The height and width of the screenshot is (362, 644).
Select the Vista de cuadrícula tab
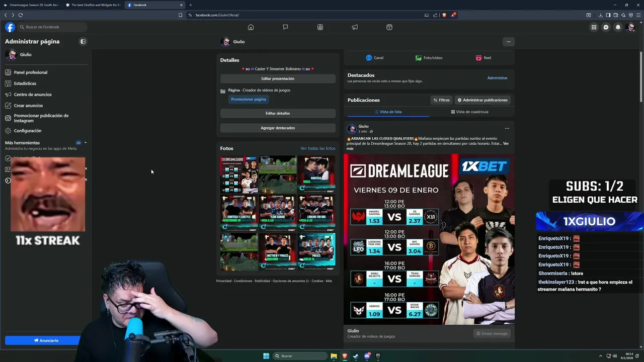[x=470, y=112]
